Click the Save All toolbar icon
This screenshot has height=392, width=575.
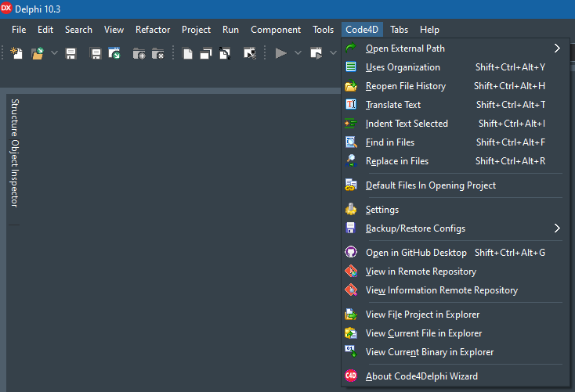96,53
